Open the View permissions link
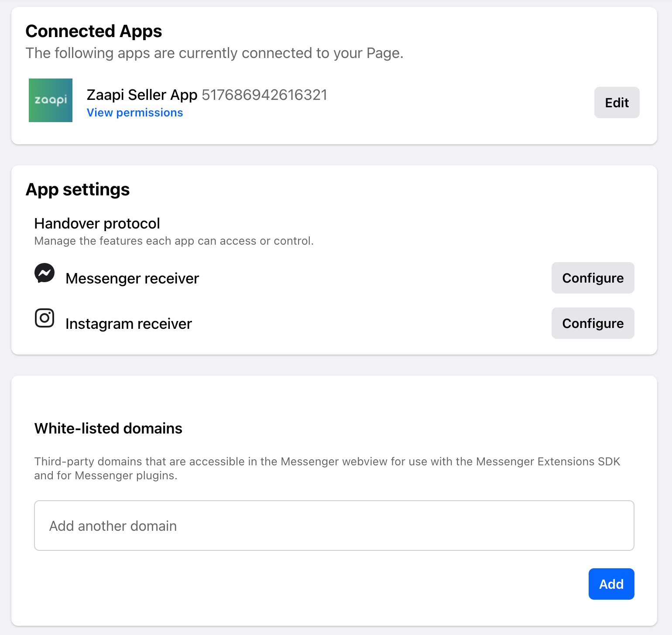This screenshot has height=635, width=672. click(135, 113)
